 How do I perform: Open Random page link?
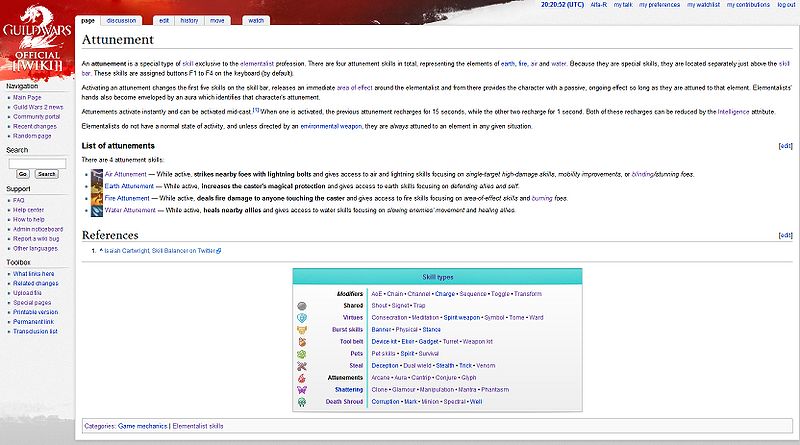click(32, 136)
